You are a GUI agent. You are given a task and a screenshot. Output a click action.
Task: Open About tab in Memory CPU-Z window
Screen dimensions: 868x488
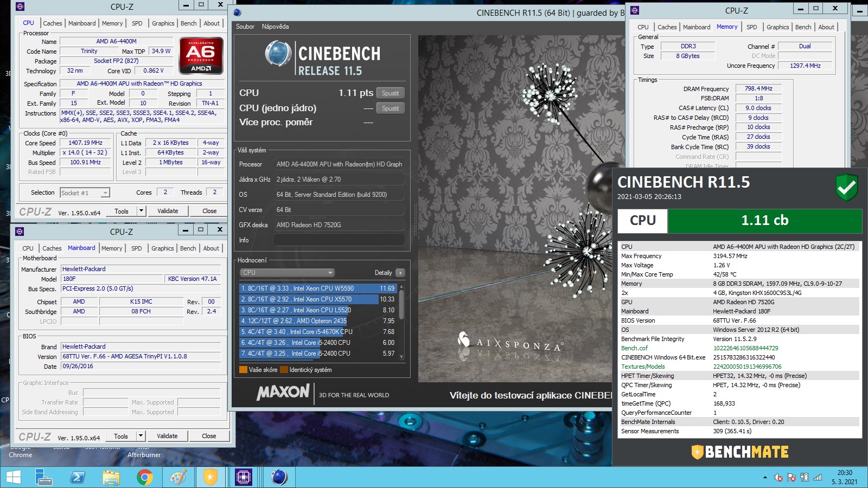pos(826,27)
